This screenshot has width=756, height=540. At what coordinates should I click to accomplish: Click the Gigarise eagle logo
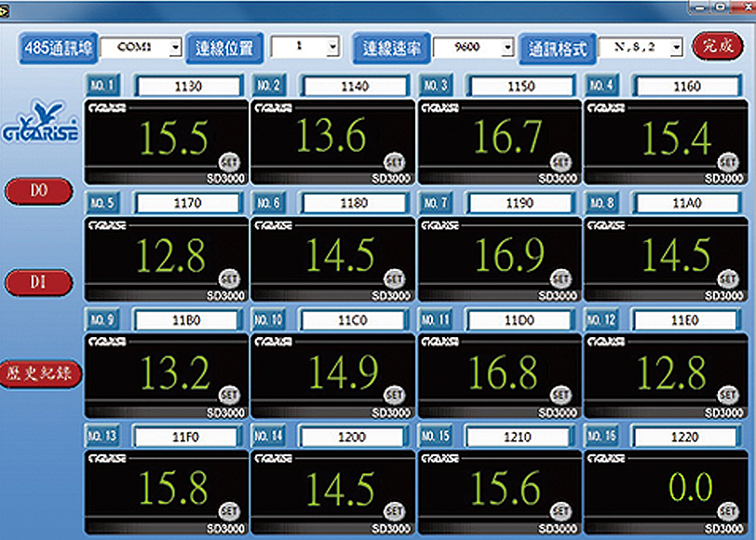click(x=41, y=121)
